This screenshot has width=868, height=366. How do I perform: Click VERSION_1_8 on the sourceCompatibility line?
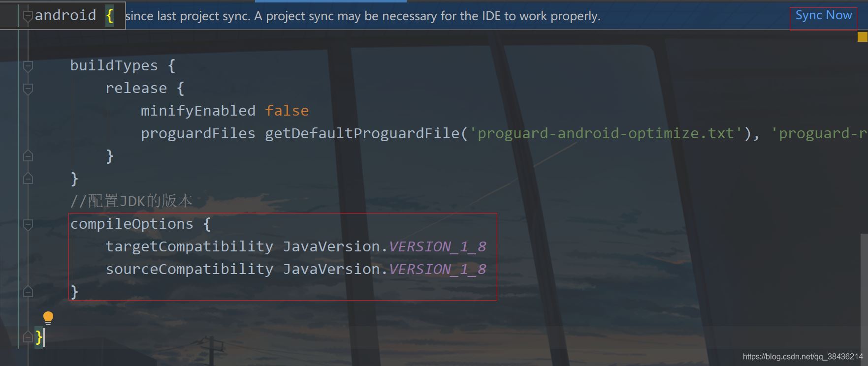point(438,269)
